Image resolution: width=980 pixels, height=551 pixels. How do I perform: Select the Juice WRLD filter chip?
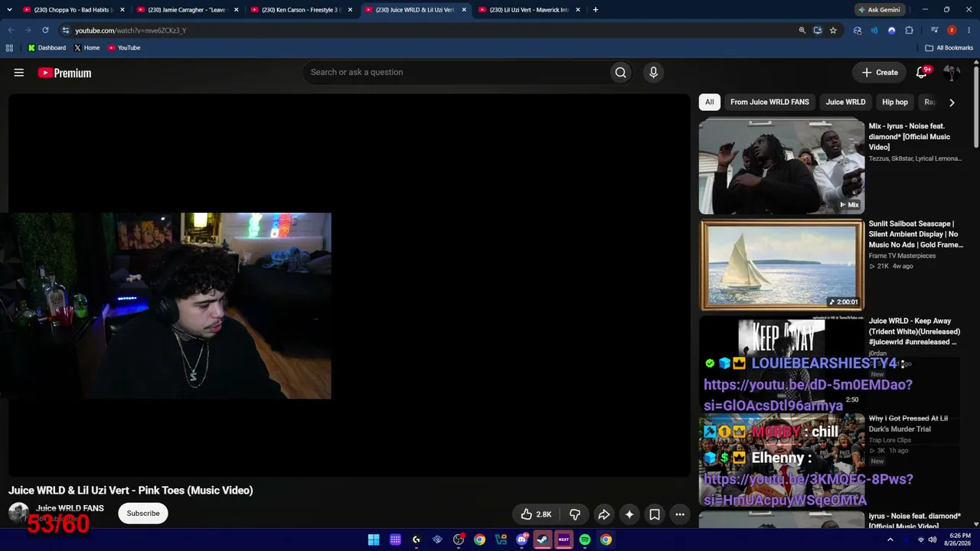[x=845, y=103]
